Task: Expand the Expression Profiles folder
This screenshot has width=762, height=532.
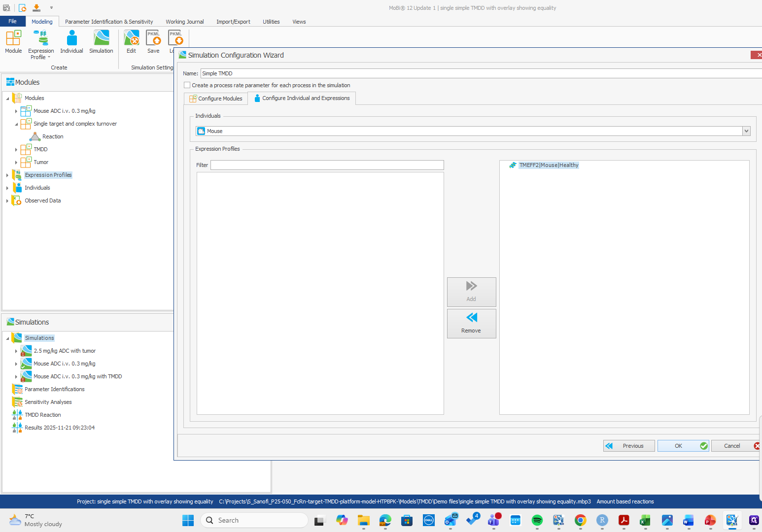Action: pos(7,175)
